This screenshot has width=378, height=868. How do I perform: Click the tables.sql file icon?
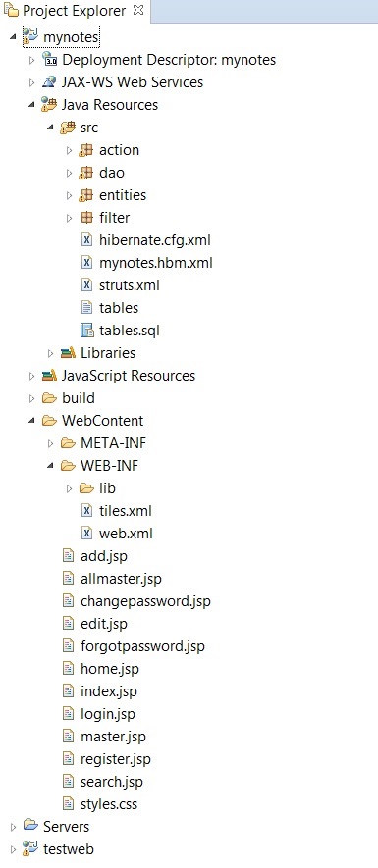click(x=86, y=331)
